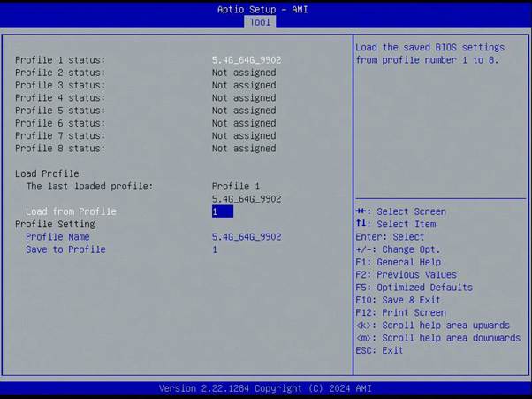
Task: Select the Tool tab
Action: pos(260,22)
